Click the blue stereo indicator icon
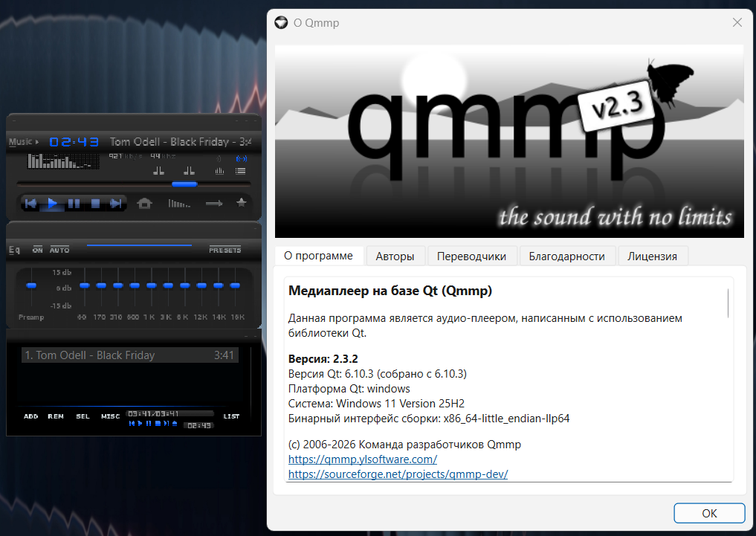756x536 pixels. pyautogui.click(x=241, y=158)
